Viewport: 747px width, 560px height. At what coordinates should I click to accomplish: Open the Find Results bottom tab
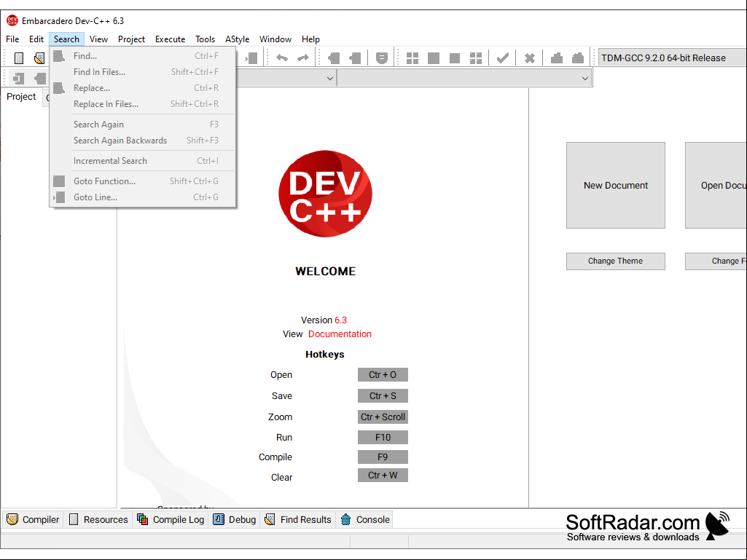coord(298,519)
